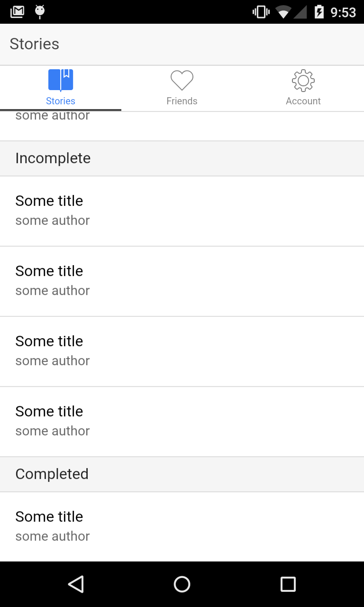The width and height of the screenshot is (364, 607).
Task: Tap the Friends heart icon
Action: tap(182, 80)
